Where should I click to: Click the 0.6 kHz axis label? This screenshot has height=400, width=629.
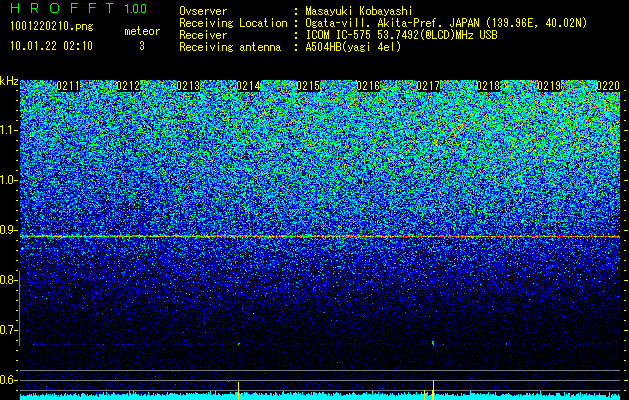8,380
